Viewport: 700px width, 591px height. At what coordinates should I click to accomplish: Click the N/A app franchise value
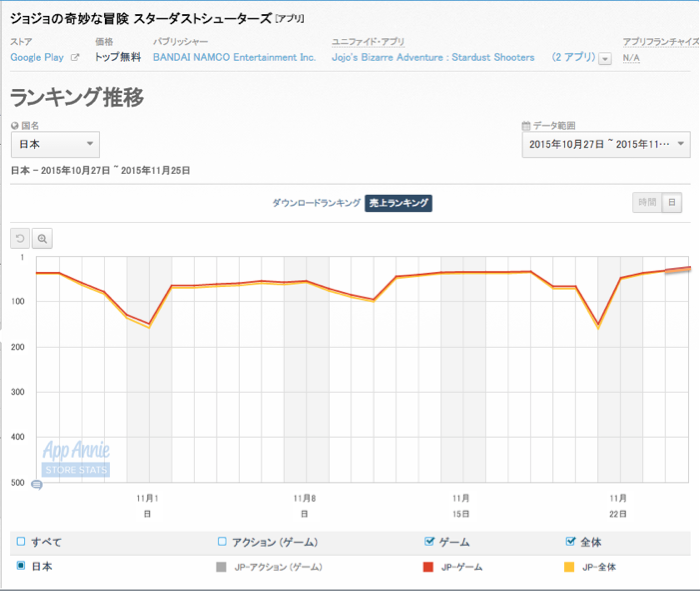pyautogui.click(x=631, y=58)
